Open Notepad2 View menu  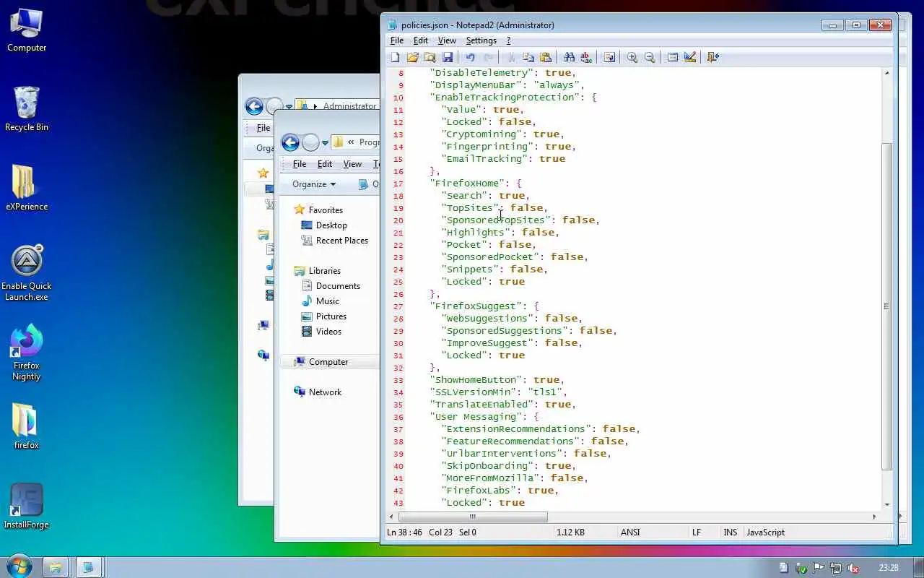(447, 40)
